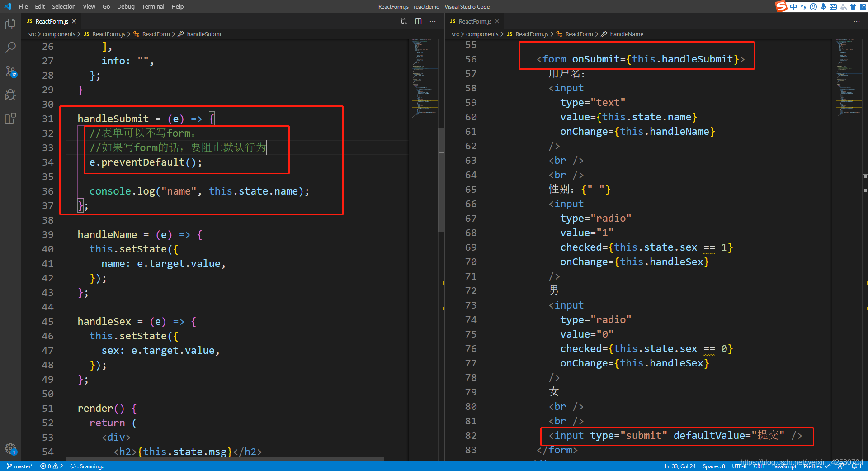868x471 pixels.
Task: Click errors and warnings count in status bar
Action: pyautogui.click(x=52, y=466)
